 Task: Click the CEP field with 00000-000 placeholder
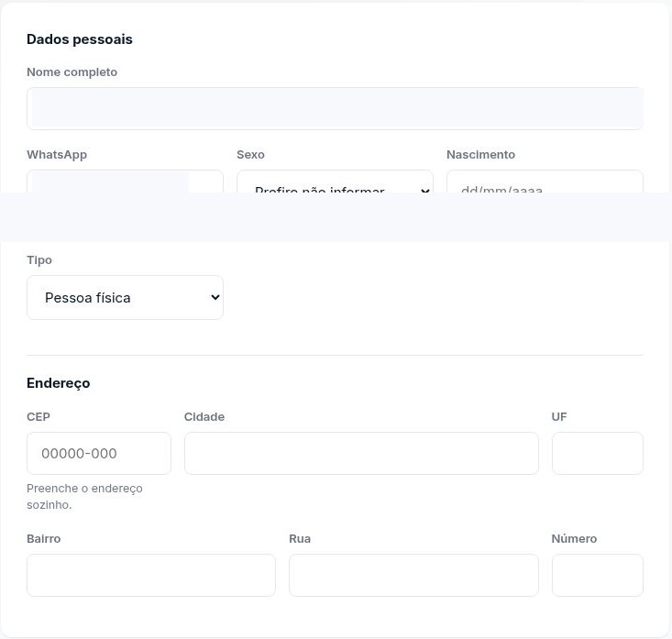click(99, 454)
